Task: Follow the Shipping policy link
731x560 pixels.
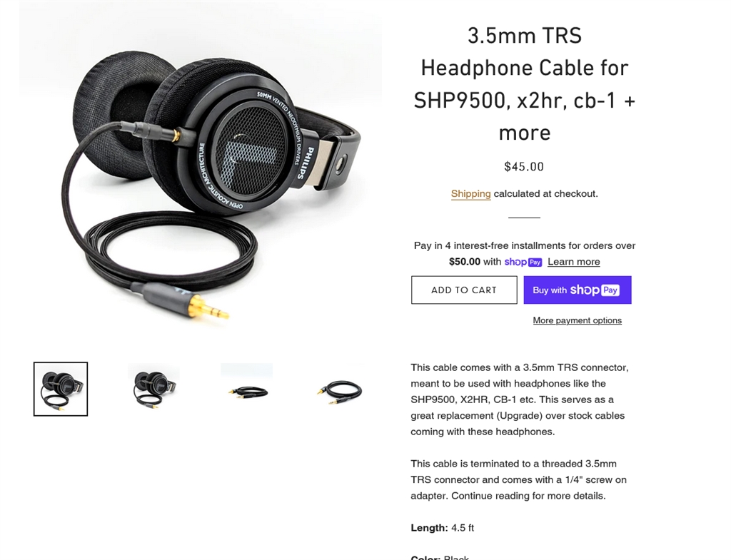Action: click(x=470, y=194)
